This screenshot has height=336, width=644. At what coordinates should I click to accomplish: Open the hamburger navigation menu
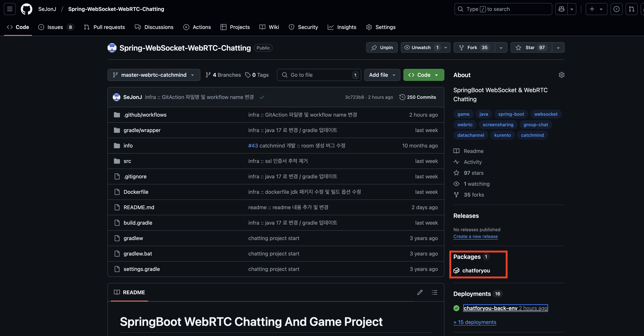pyautogui.click(x=10, y=9)
